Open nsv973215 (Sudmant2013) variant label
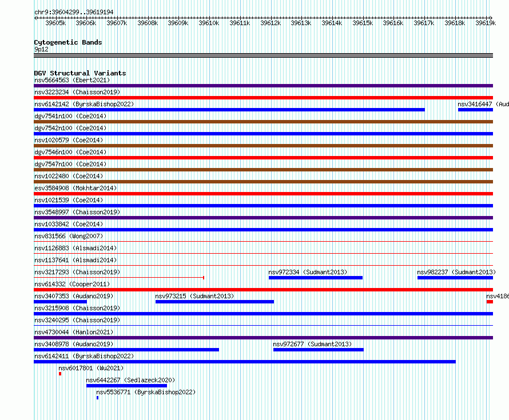Screen dimensions: 509x420 (194, 296)
